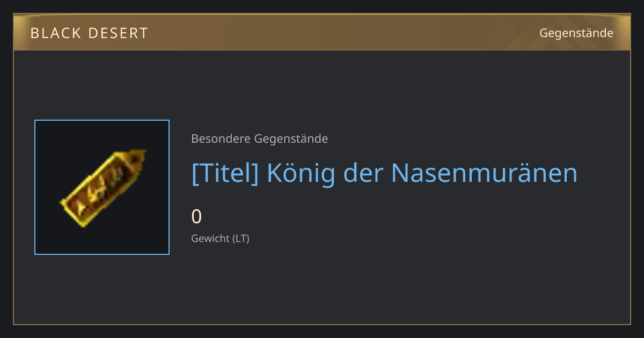This screenshot has width=644, height=338.
Task: Click the word DESERT in the header
Action: (x=118, y=33)
